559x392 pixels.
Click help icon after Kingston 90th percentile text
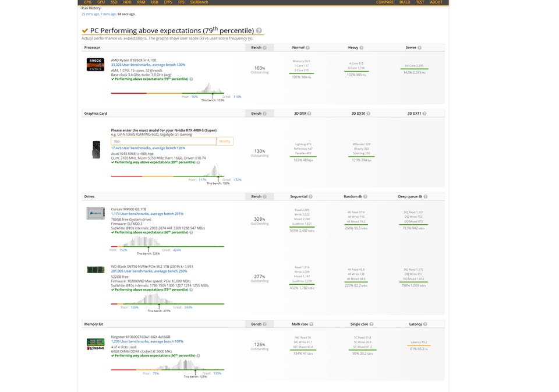click(x=198, y=356)
